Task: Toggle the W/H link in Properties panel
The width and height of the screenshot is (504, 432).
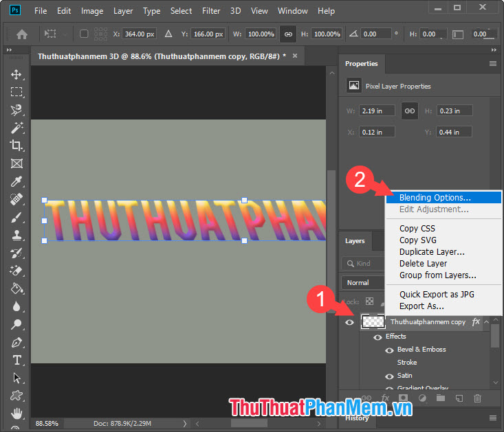Action: pos(410,111)
